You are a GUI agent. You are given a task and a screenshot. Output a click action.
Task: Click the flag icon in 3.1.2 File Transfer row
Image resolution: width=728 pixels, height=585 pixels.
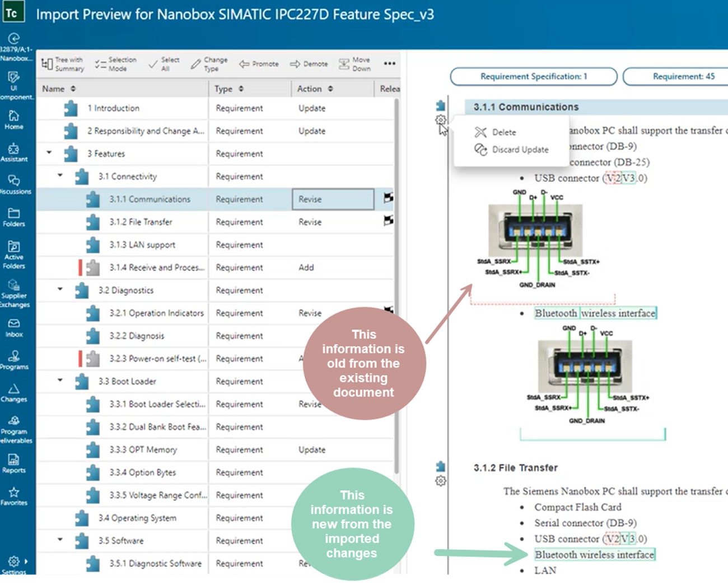(388, 220)
